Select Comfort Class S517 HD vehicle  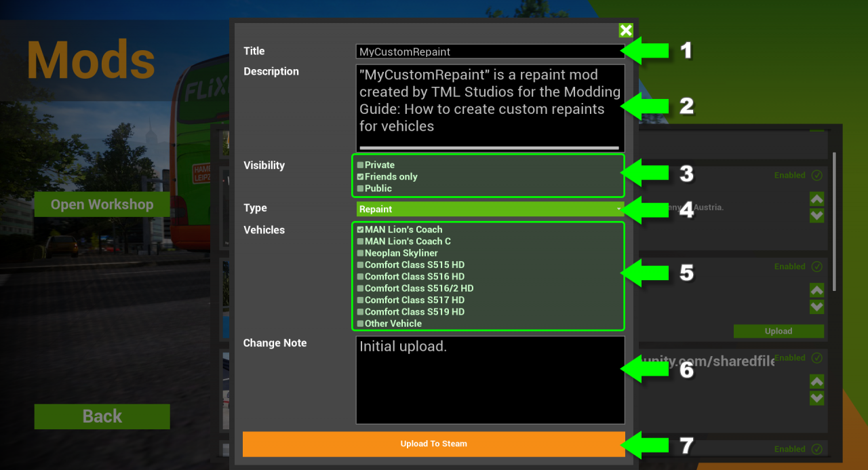click(361, 300)
